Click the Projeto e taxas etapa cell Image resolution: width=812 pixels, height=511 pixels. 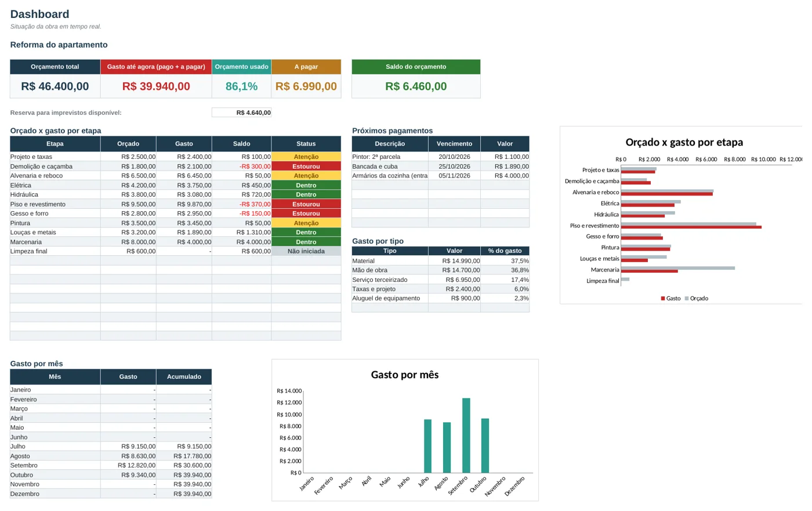55,157
